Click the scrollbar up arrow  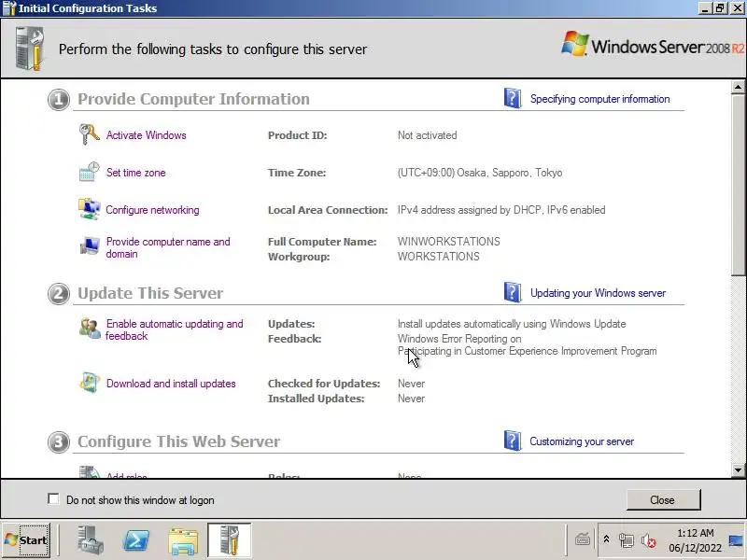738,87
